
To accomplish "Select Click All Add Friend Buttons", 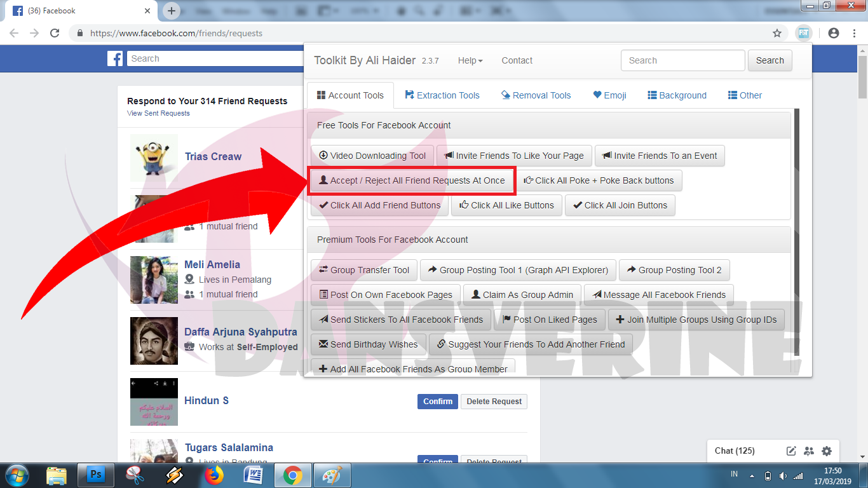I will (379, 205).
